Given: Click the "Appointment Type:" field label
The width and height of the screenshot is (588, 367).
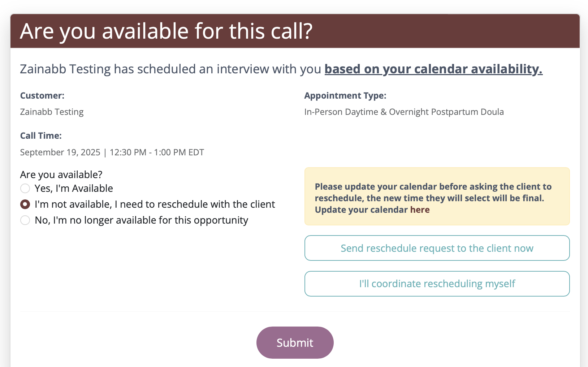Looking at the screenshot, I should (345, 96).
